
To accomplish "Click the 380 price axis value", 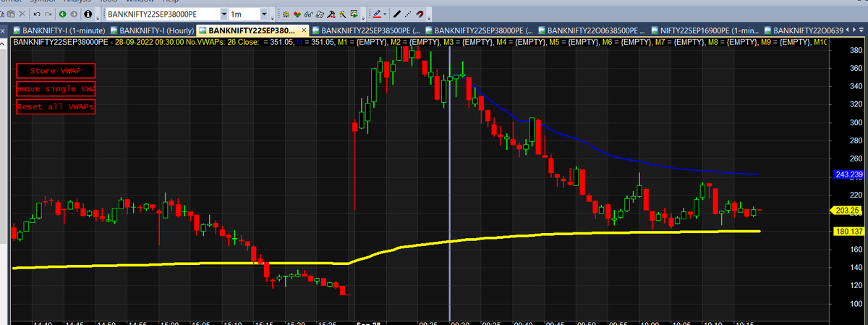I will pyautogui.click(x=856, y=50).
